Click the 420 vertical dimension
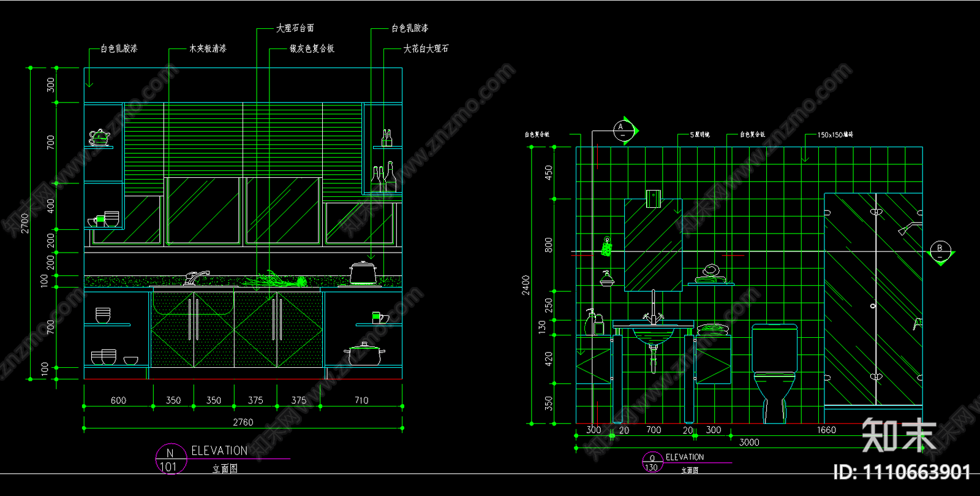 click(x=548, y=359)
